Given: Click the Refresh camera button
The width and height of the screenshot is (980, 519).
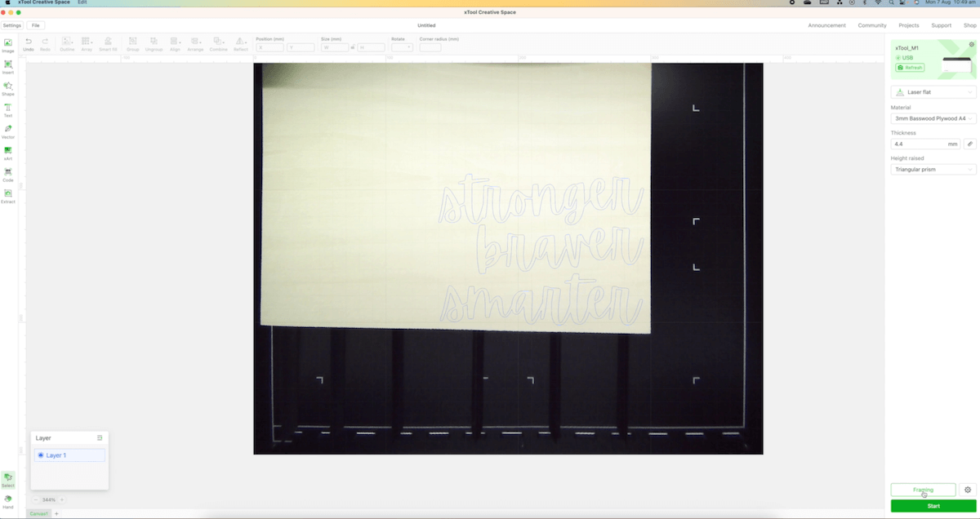Looking at the screenshot, I should coord(911,68).
